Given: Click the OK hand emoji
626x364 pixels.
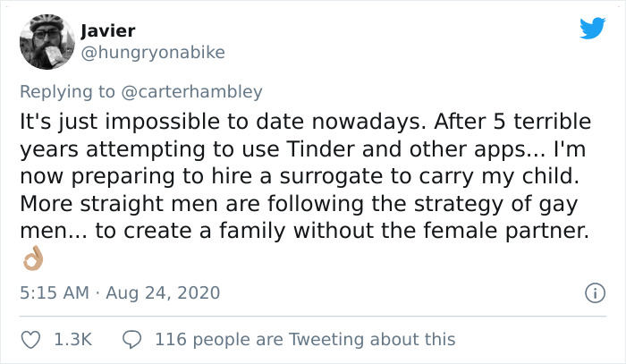Looking at the screenshot, I should tap(33, 258).
